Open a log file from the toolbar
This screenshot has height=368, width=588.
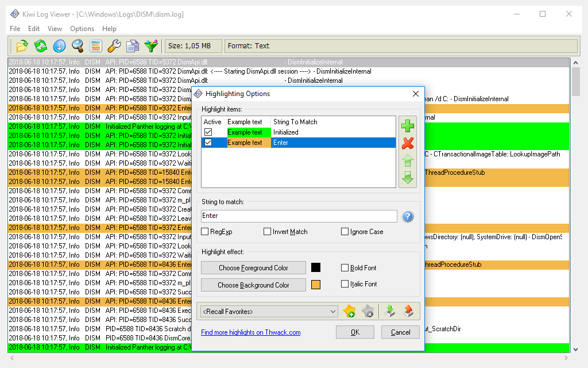(x=21, y=46)
